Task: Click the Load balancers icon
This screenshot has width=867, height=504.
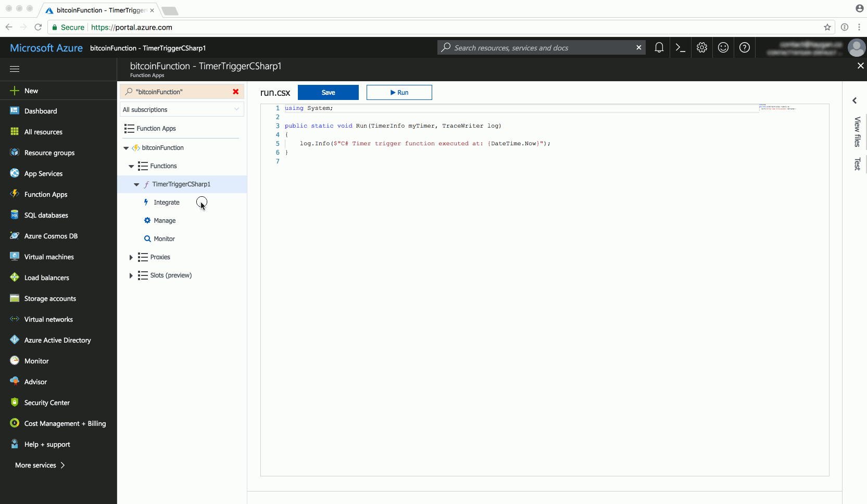Action: coord(15,278)
